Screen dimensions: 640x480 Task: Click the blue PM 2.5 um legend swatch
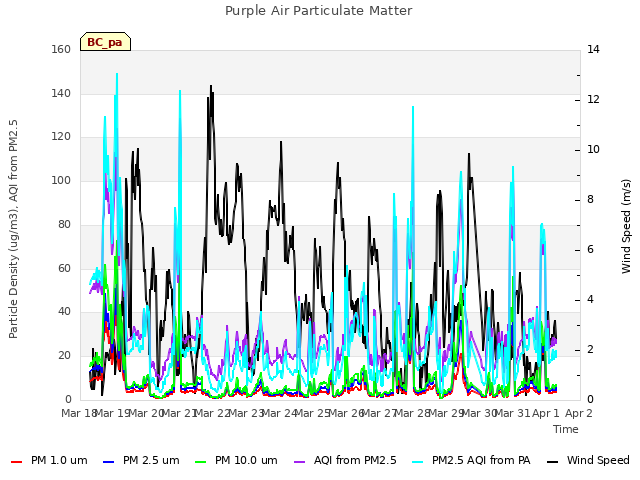[109, 462]
